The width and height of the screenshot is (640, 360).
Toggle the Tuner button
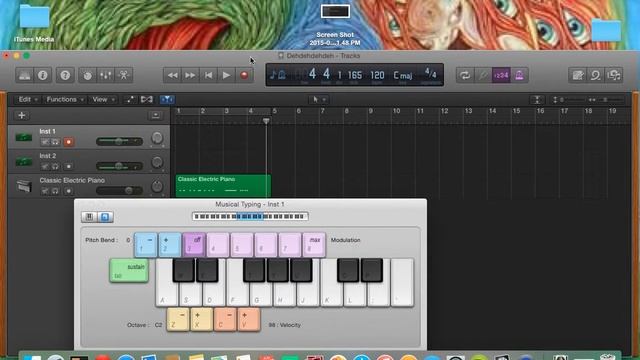[483, 75]
